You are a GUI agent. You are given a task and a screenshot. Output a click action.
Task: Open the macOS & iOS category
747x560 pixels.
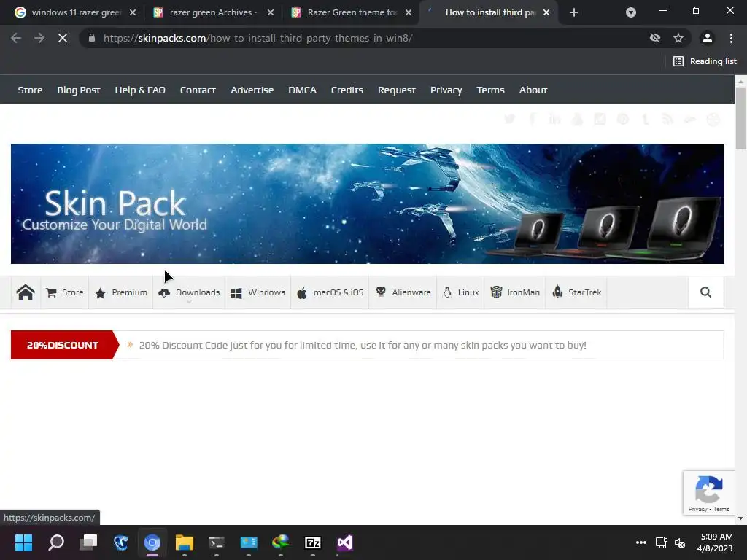click(x=330, y=292)
